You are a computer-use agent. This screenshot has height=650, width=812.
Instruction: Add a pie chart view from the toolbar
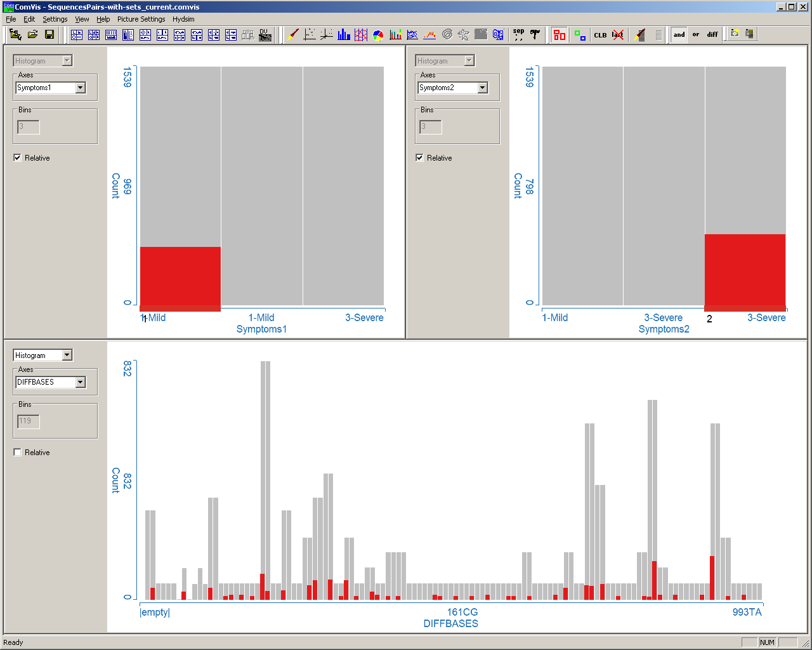coord(378,34)
